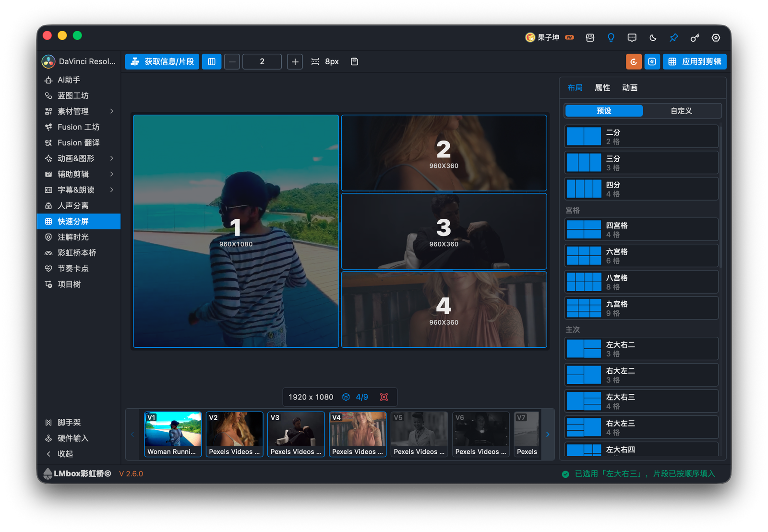Click layout cell number 3 in preview
Viewport: 768px width, 532px height.
tap(444, 231)
